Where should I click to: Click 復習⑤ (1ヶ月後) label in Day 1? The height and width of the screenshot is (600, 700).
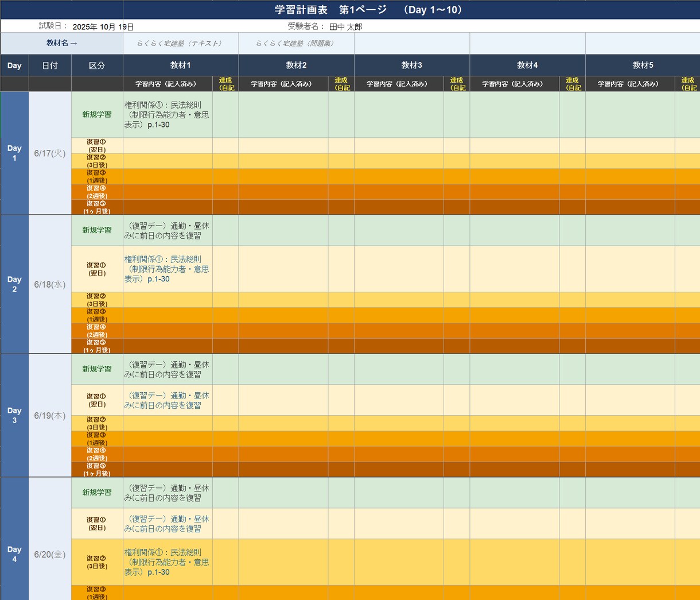97,207
